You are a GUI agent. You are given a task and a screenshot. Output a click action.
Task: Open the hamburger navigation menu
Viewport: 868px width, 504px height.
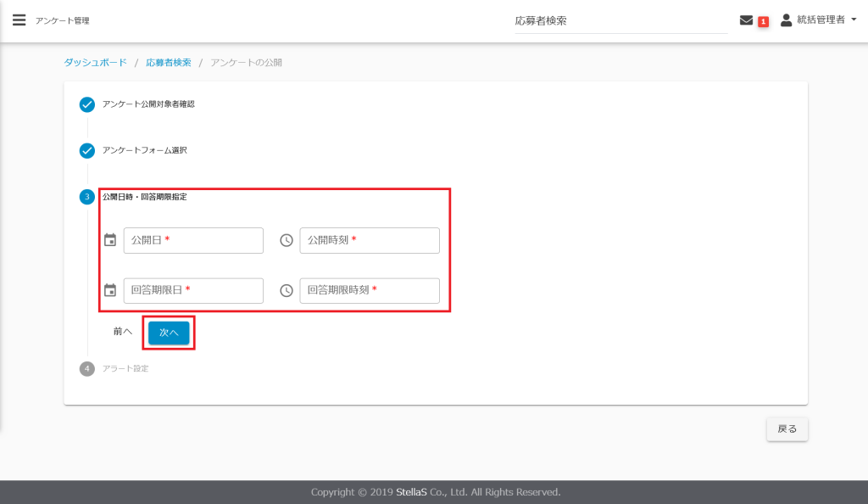[19, 20]
